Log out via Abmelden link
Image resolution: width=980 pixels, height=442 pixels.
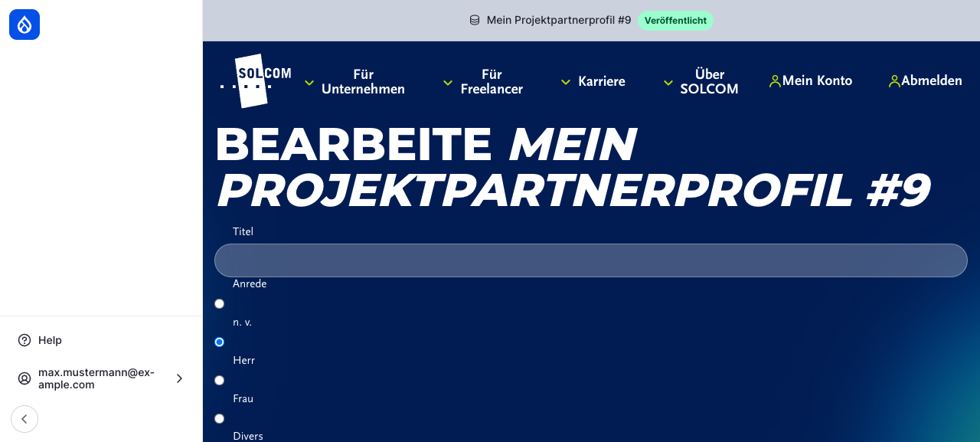click(932, 80)
